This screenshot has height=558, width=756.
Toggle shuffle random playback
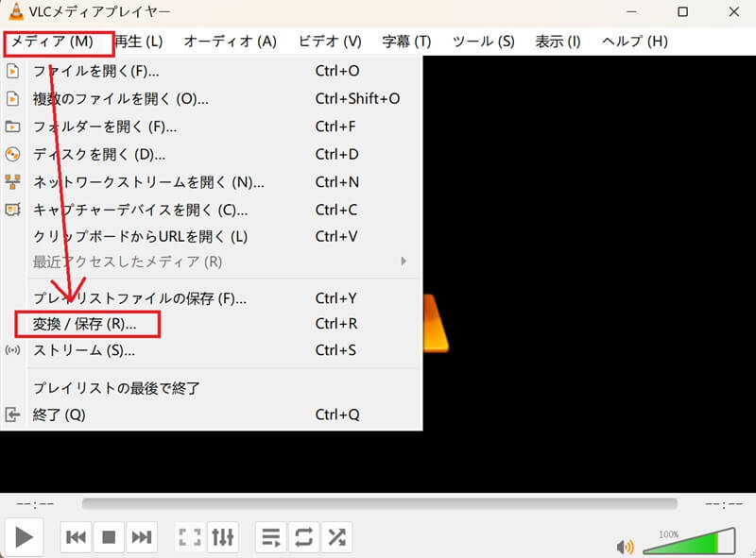tap(336, 537)
